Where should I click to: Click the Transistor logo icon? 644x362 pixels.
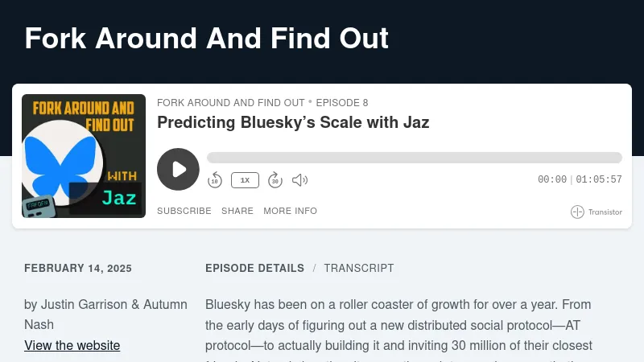tap(577, 212)
